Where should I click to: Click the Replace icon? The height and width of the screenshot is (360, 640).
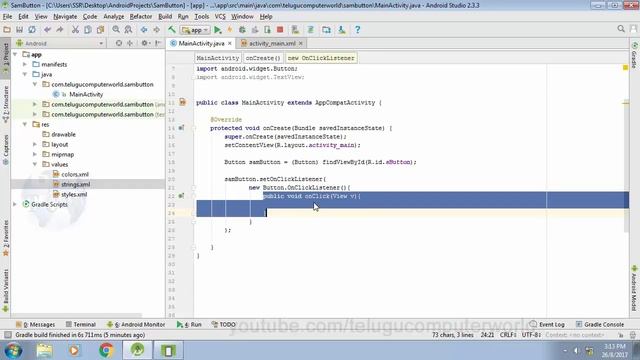[128, 29]
